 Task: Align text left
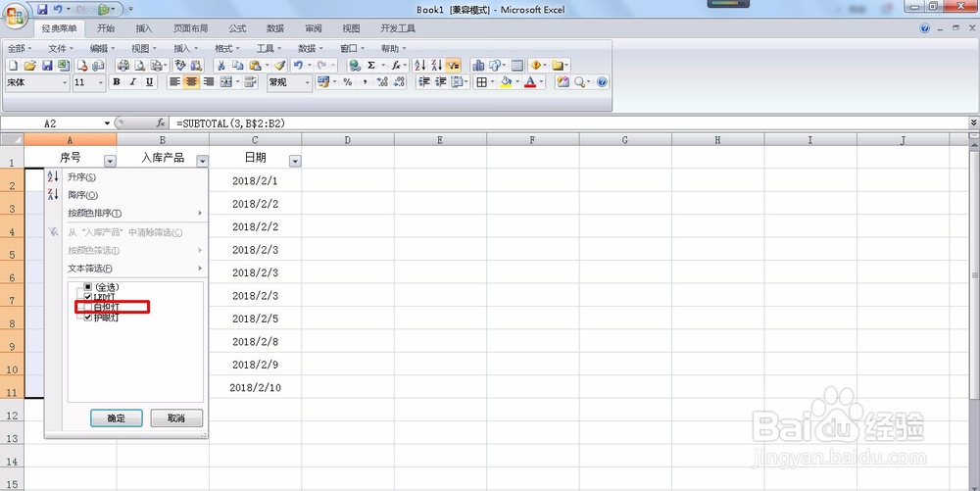[x=175, y=82]
